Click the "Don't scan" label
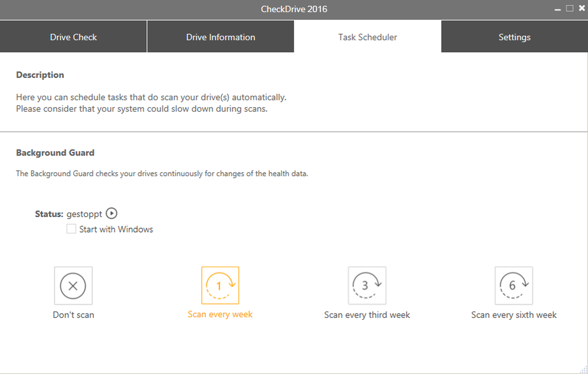Screen dimensions: 588x374 point(74,315)
